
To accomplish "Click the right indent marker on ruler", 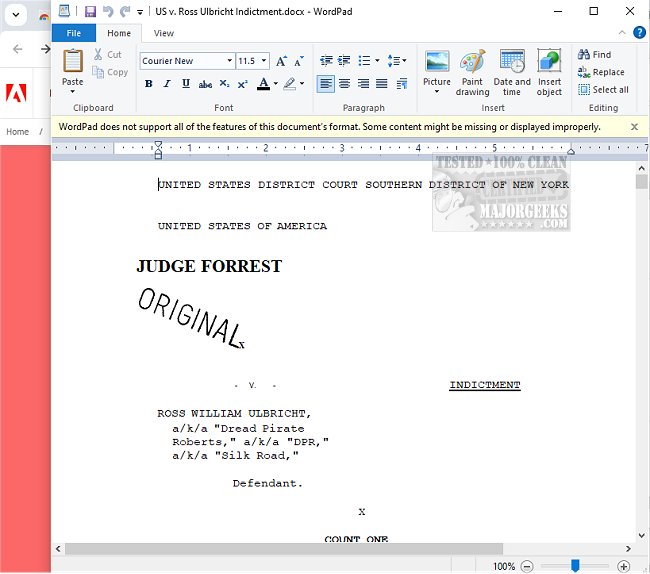I will [571, 151].
